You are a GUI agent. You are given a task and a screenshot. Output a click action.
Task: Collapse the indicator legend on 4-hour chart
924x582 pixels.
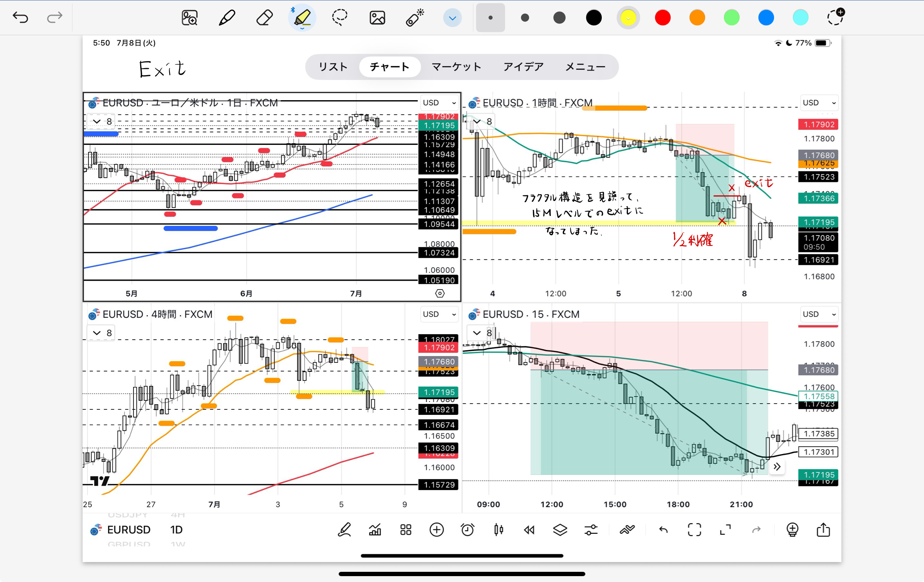(x=101, y=333)
